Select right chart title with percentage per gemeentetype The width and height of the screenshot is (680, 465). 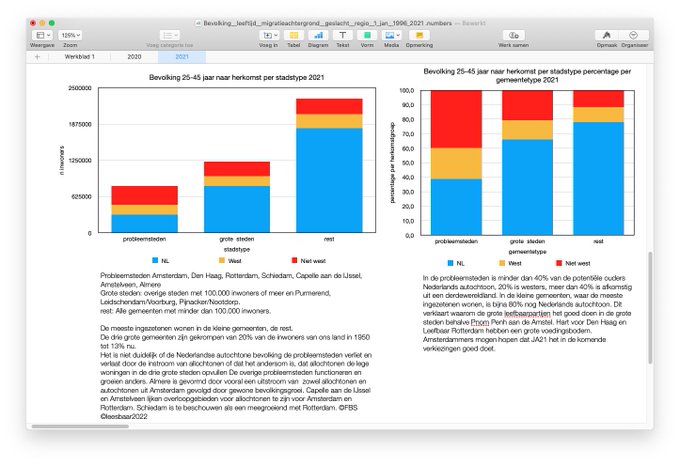[527, 75]
